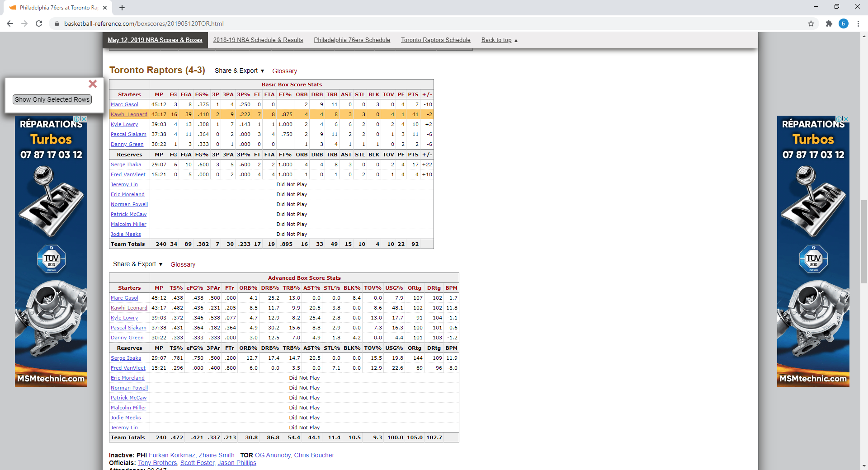Open Fred VanVleet in basic box score
Screen dimensions: 868x470
pyautogui.click(x=128, y=174)
